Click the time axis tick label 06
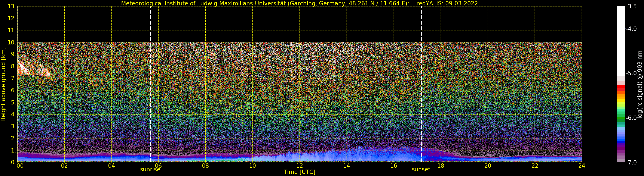 [x=159, y=166]
